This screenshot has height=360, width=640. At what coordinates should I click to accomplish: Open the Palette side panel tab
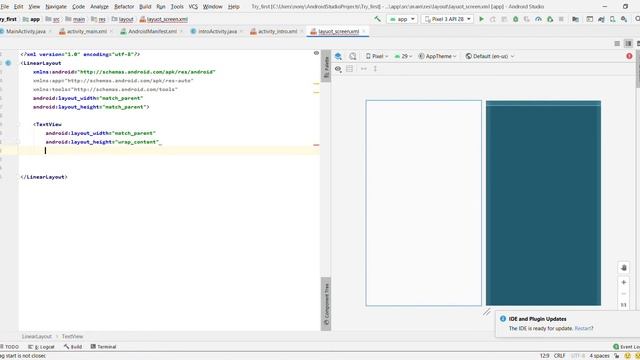pos(326,66)
